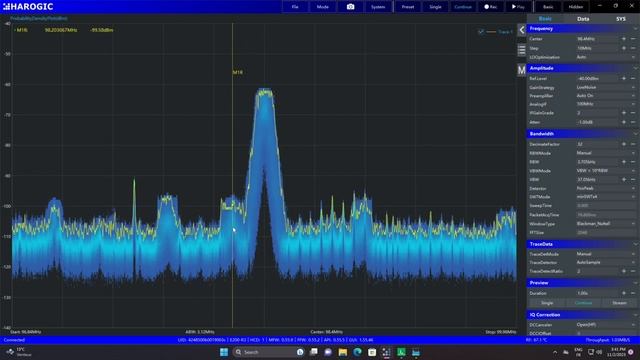Open WindowType dropdown set to Blackman_Nuttall

point(606,224)
